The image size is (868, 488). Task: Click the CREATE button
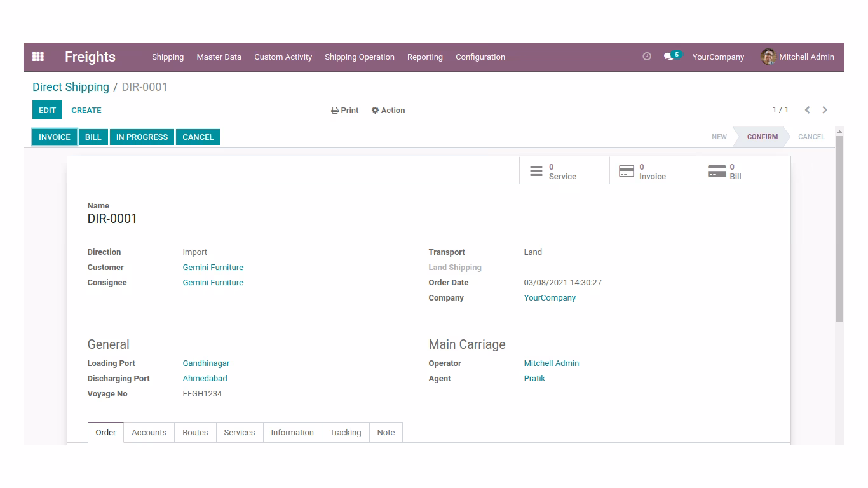(x=86, y=110)
